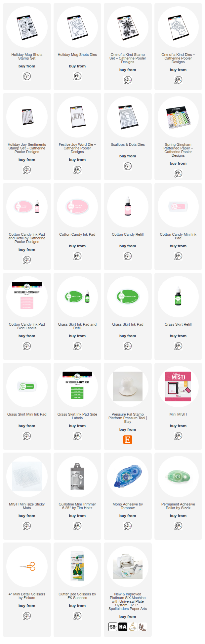This screenshot has width=205, height=644.
Task: Click the Etsy store icon under Pressure Pal
Action: pyautogui.click(x=128, y=440)
